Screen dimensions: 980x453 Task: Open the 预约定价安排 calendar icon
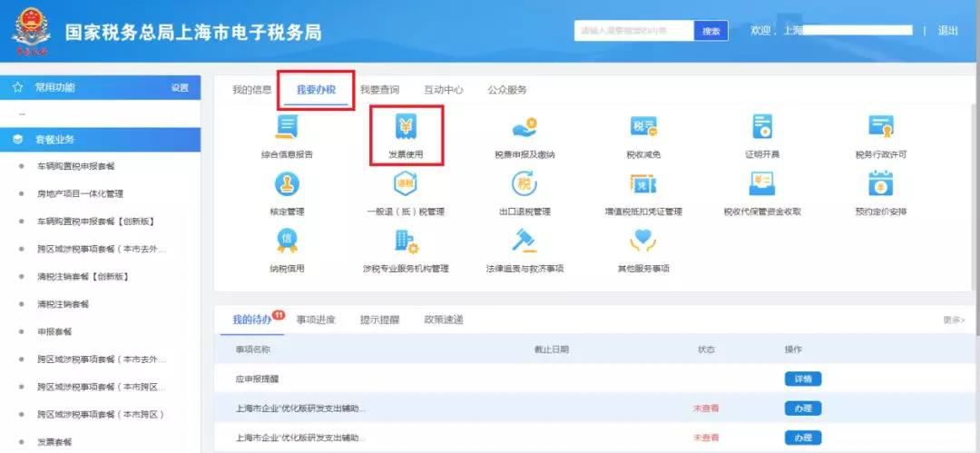(x=880, y=184)
